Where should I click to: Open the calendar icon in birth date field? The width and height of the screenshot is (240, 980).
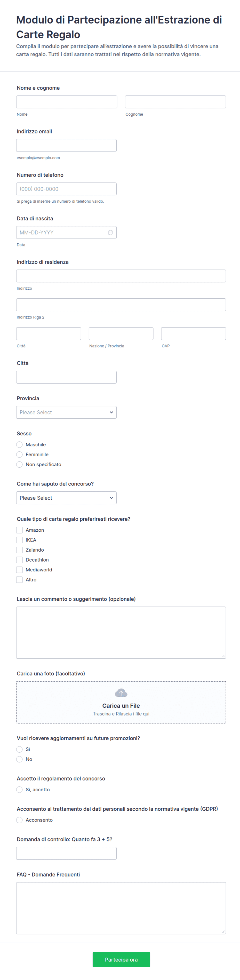(x=110, y=233)
